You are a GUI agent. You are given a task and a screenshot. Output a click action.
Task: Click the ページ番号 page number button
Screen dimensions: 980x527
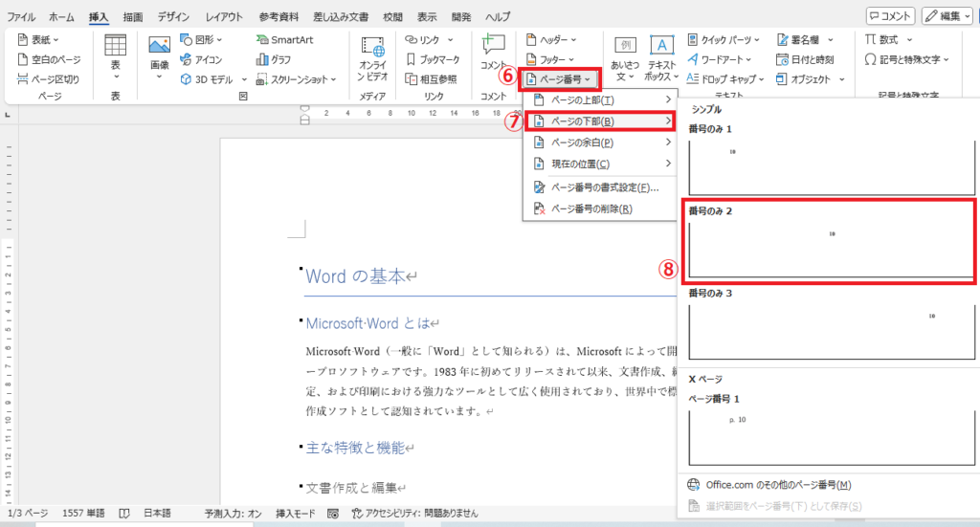point(558,79)
